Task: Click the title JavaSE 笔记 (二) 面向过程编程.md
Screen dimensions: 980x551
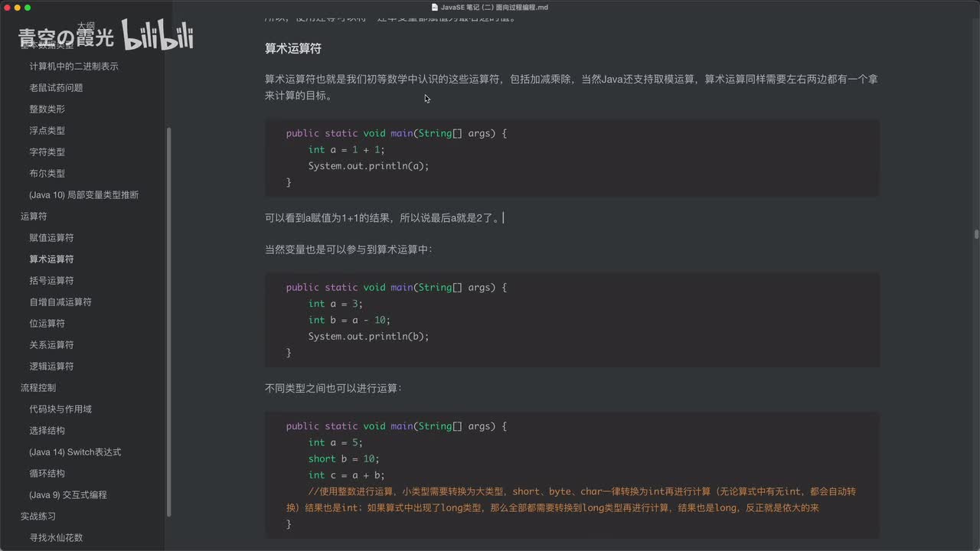Action: point(494,7)
